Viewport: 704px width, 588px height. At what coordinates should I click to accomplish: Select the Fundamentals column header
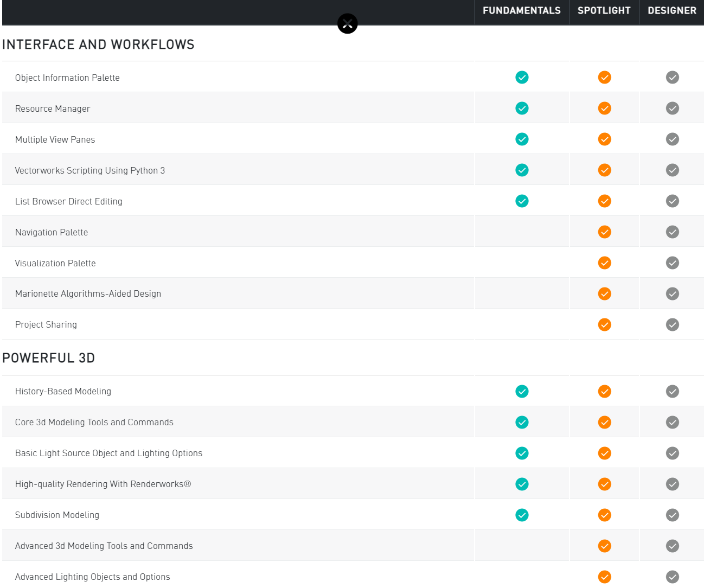(x=521, y=11)
